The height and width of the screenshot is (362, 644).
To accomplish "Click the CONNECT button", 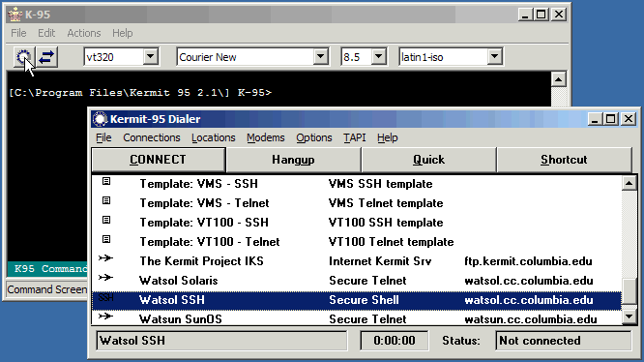I will 159,160.
